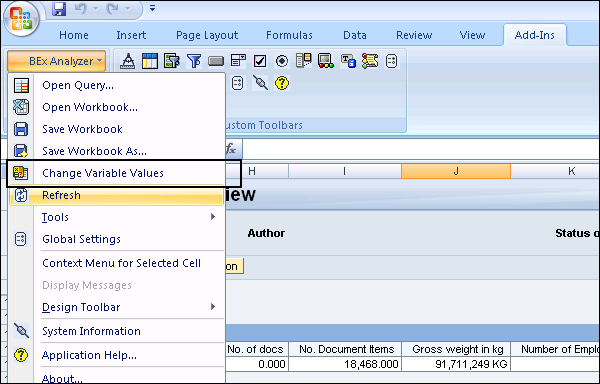Image resolution: width=600 pixels, height=384 pixels.
Task: Activate the Design Mode compass icon
Action: click(x=127, y=61)
